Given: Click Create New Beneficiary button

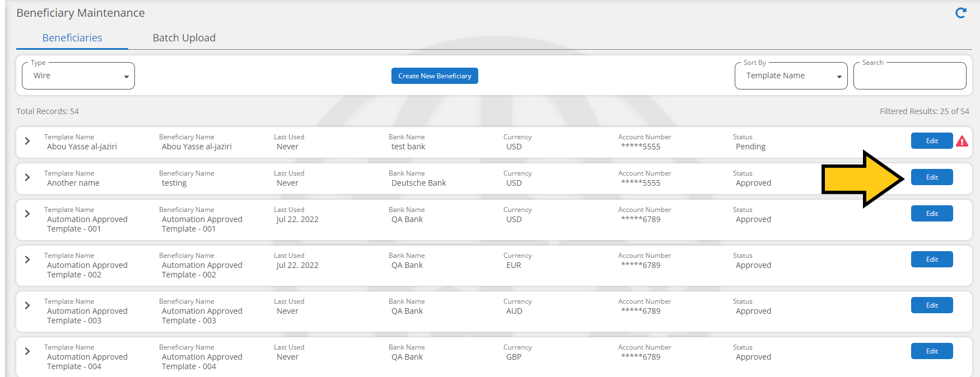Looking at the screenshot, I should click(435, 76).
